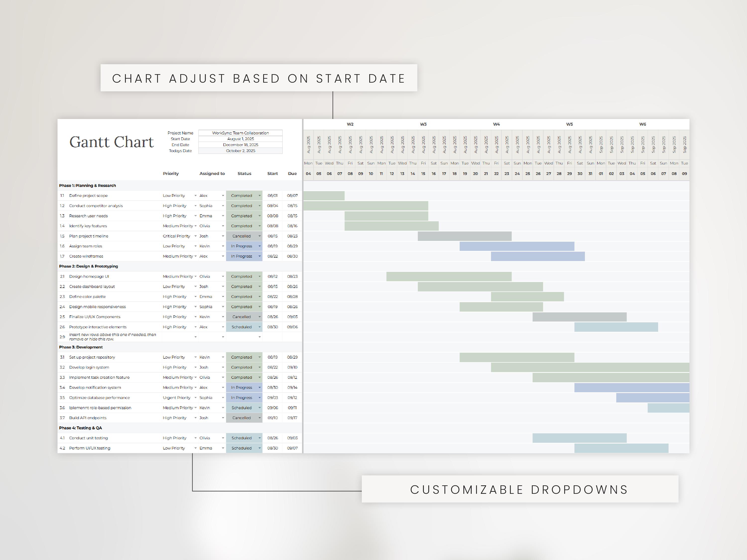Image resolution: width=747 pixels, height=560 pixels.
Task: Open Priority dropdown for 'Define project scope'
Action: click(195, 195)
